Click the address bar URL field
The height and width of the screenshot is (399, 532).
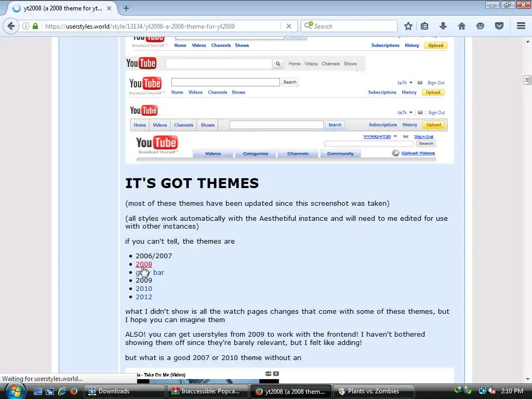pyautogui.click(x=161, y=26)
